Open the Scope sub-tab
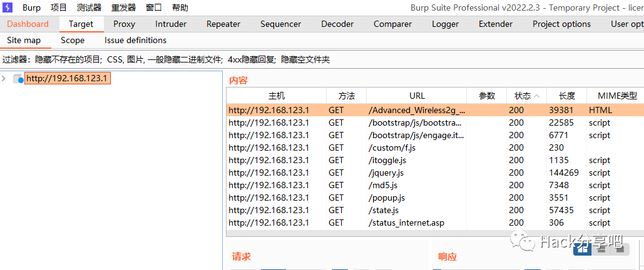 click(x=73, y=40)
